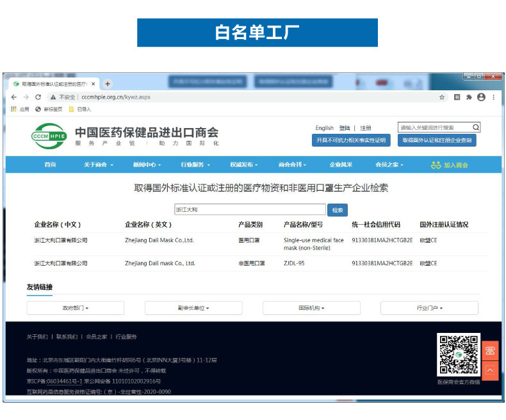Open a new browser tab with plus button
Image resolution: width=506 pixels, height=420 pixels.
[x=108, y=84]
